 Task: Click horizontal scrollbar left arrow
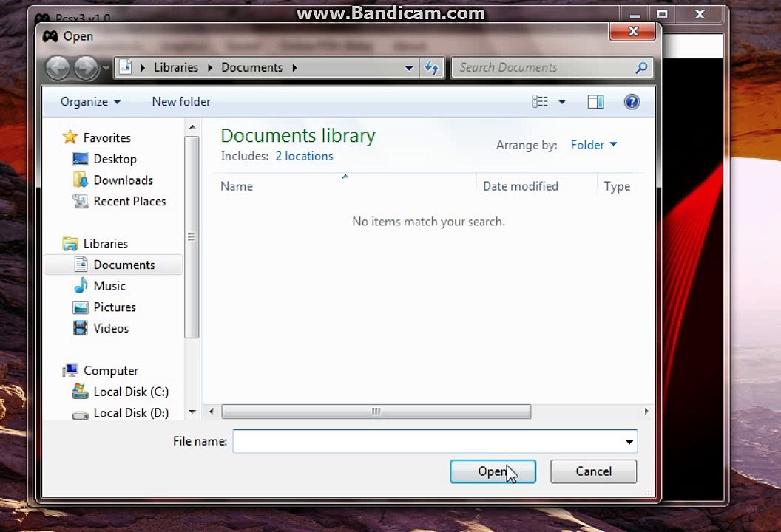point(212,412)
